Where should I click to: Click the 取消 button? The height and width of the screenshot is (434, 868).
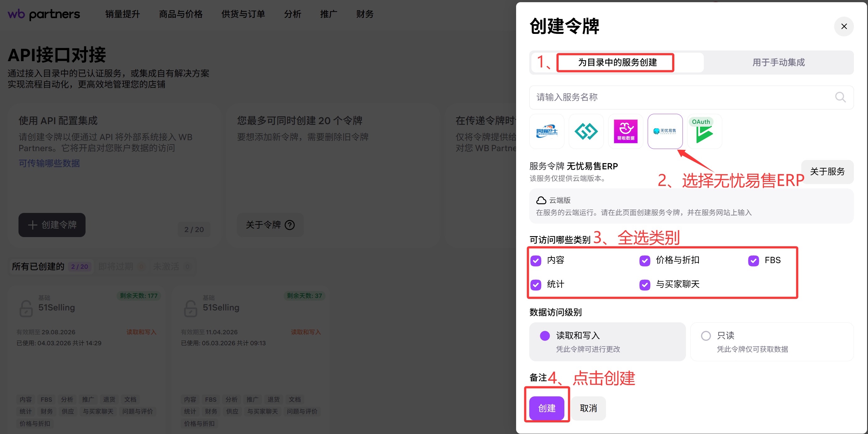tap(588, 408)
